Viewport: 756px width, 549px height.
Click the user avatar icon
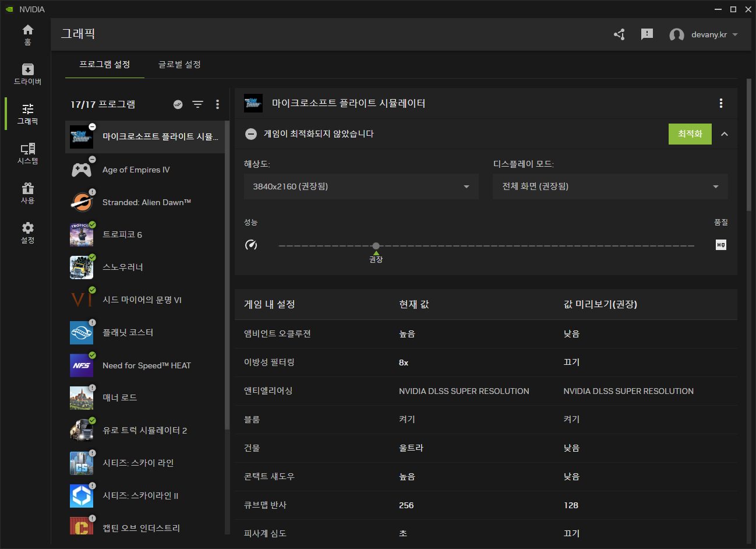pos(676,35)
